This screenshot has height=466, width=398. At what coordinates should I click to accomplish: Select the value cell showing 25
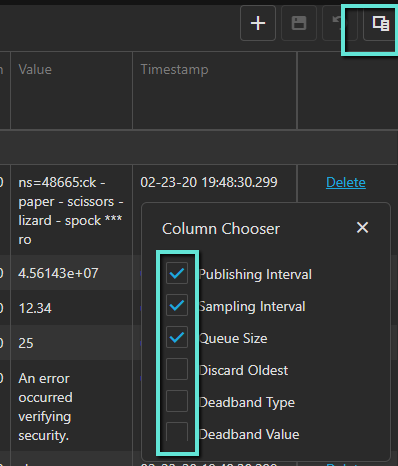[71, 343]
